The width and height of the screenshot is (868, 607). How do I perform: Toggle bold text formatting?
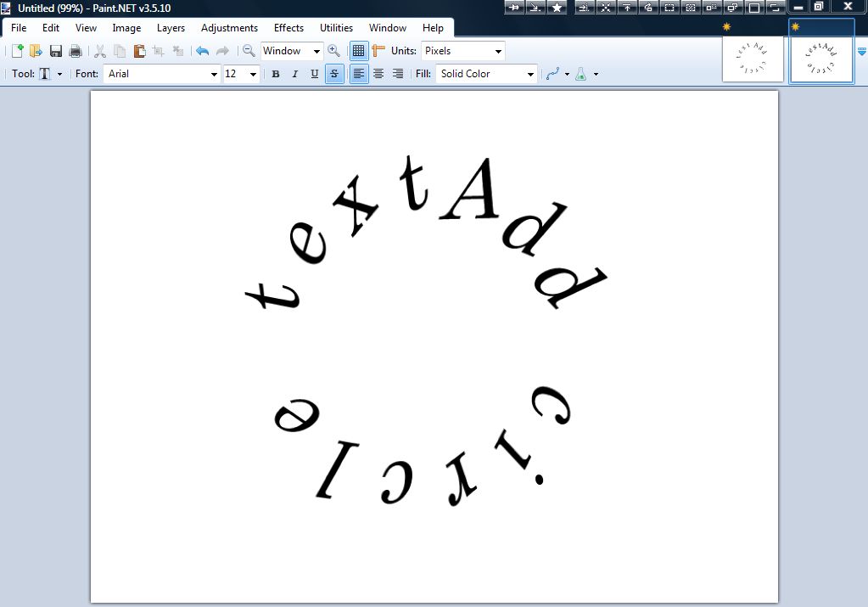click(x=276, y=74)
